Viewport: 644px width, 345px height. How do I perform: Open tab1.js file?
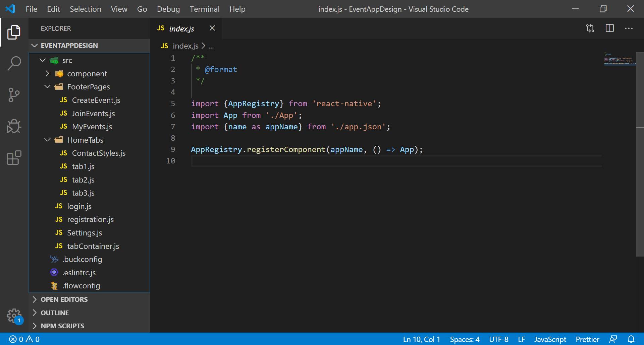pyautogui.click(x=89, y=166)
